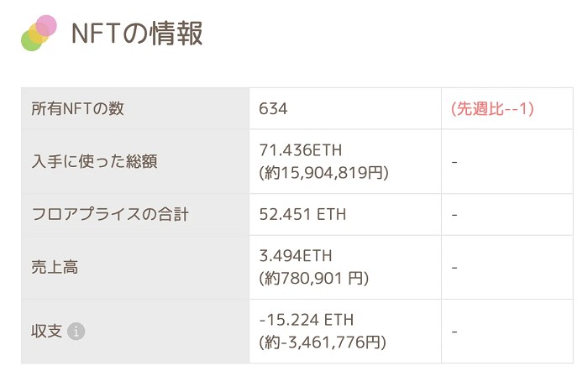The width and height of the screenshot is (588, 392).
Task: Select the 入手に使った総額 row label
Action: tap(94, 161)
